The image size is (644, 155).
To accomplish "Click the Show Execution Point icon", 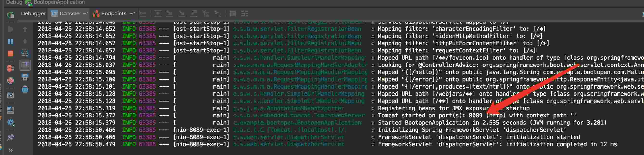I will click(143, 13).
